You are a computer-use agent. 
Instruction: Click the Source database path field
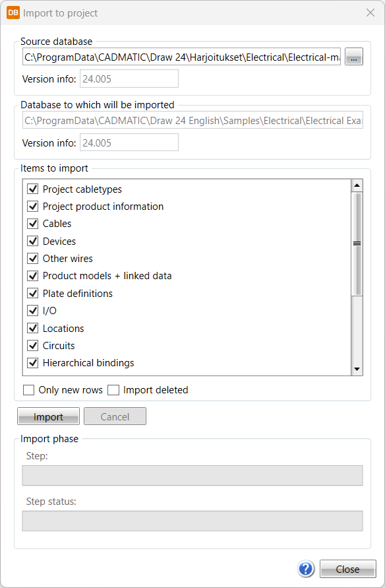pyautogui.click(x=182, y=57)
